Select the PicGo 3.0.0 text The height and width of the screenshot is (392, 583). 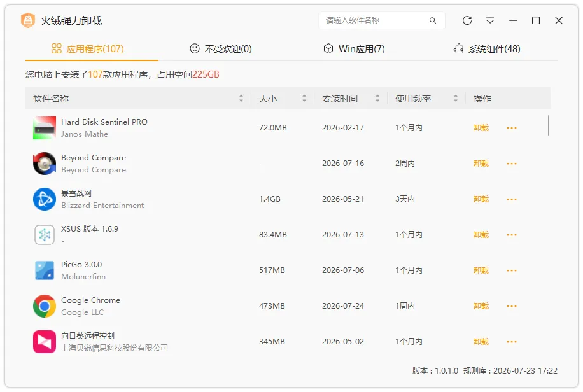point(81,265)
